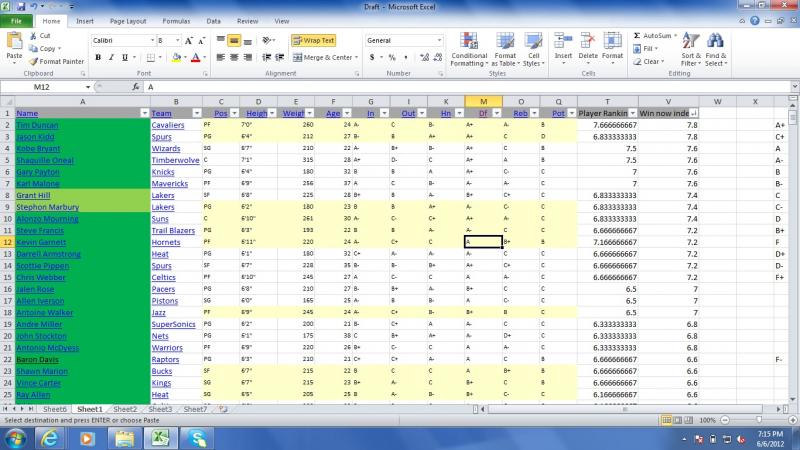Click the Align Text Left icon

220,58
